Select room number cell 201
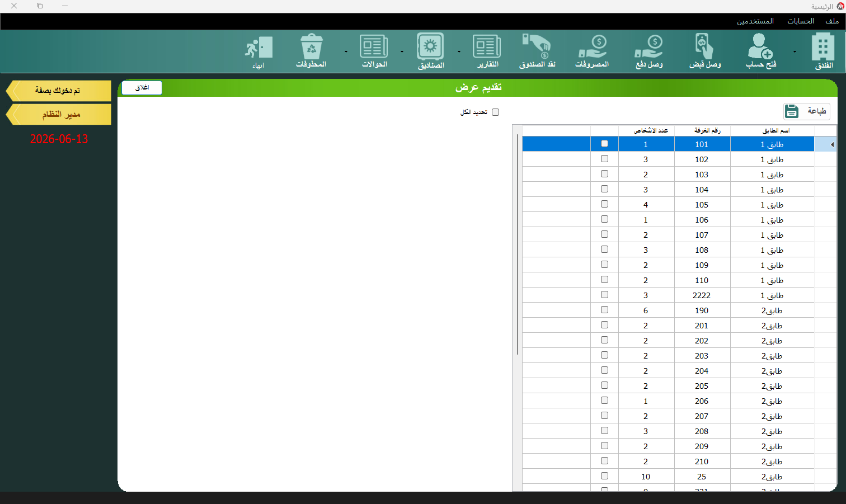 702,326
